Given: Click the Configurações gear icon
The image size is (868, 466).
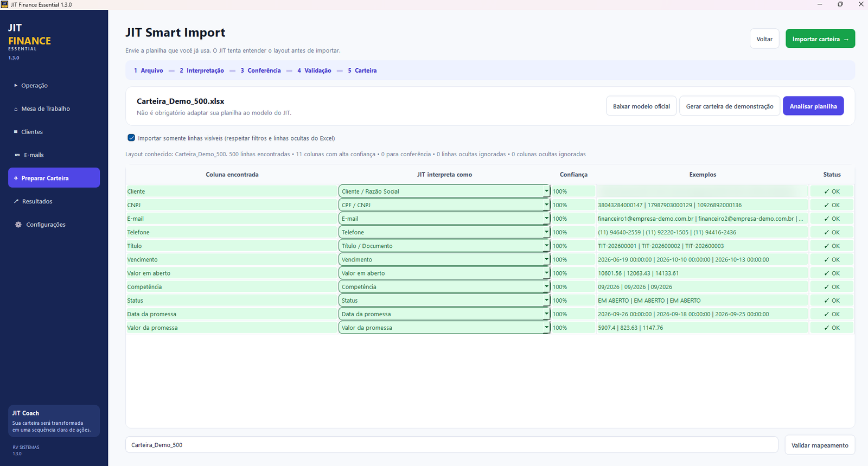Looking at the screenshot, I should click(18, 225).
